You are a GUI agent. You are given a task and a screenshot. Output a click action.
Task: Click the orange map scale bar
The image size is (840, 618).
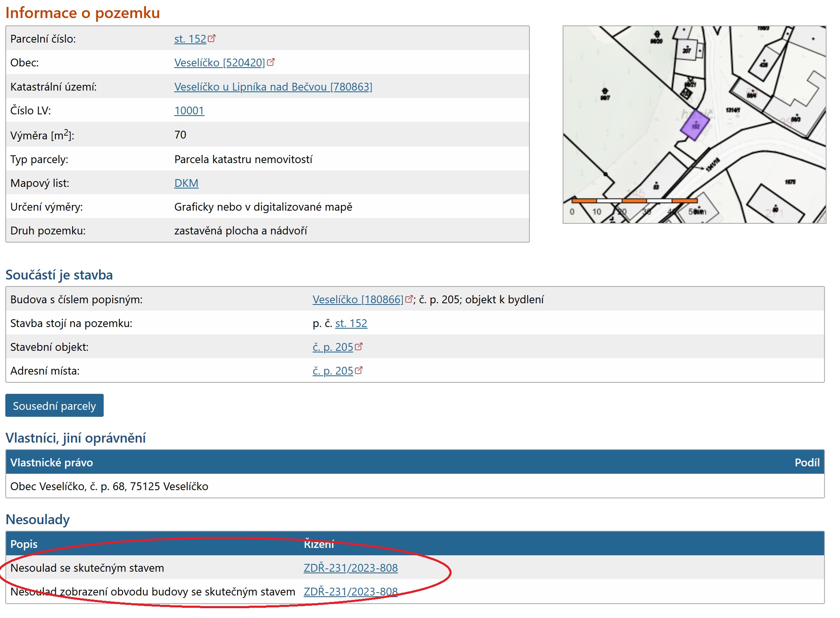pyautogui.click(x=634, y=201)
